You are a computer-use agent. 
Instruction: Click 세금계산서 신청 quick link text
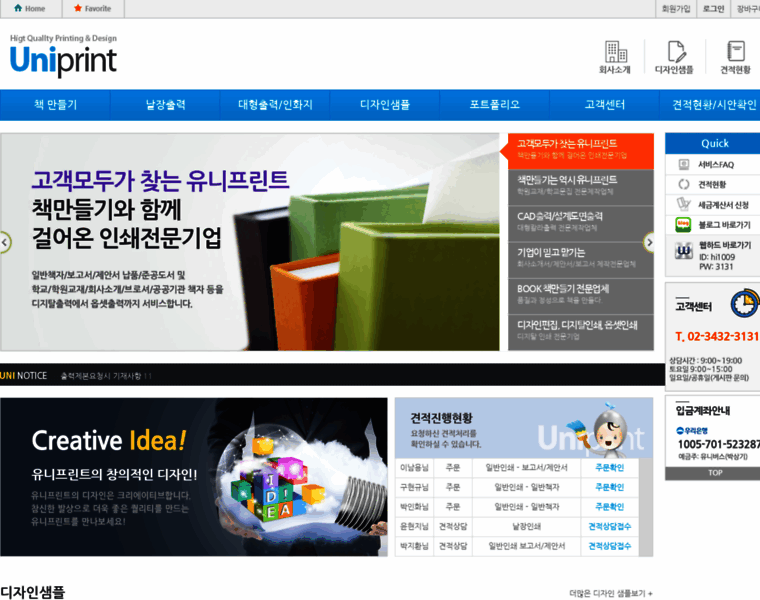(x=723, y=205)
